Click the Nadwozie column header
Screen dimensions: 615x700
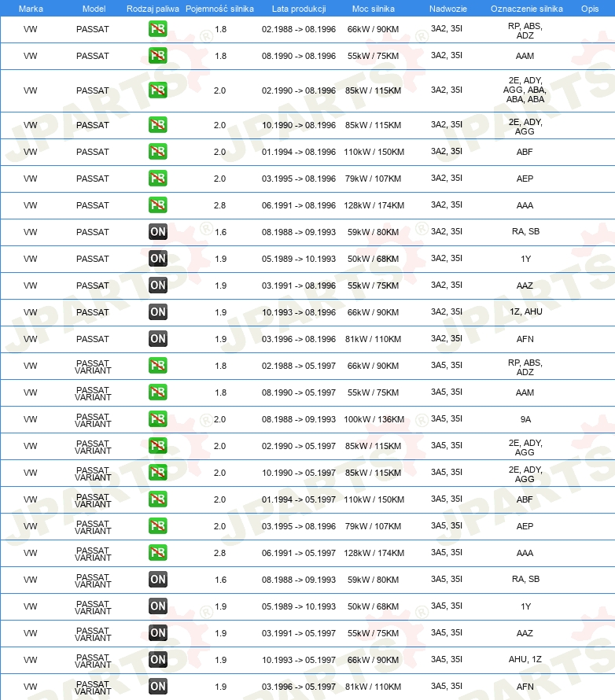tap(448, 9)
